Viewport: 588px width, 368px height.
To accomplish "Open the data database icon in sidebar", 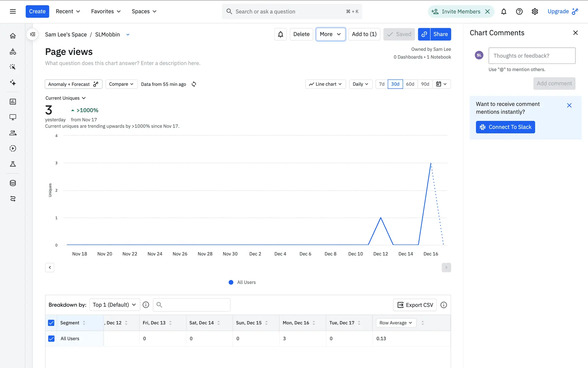I will [13, 183].
